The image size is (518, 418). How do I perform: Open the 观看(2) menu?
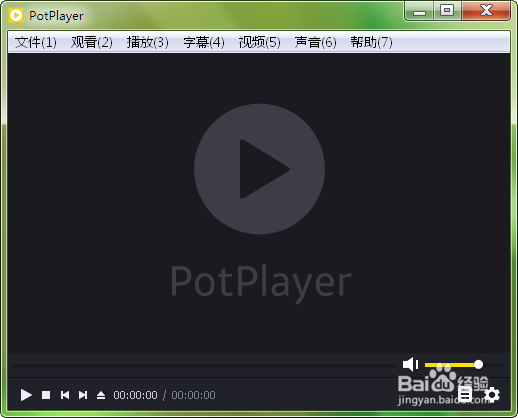coord(92,42)
